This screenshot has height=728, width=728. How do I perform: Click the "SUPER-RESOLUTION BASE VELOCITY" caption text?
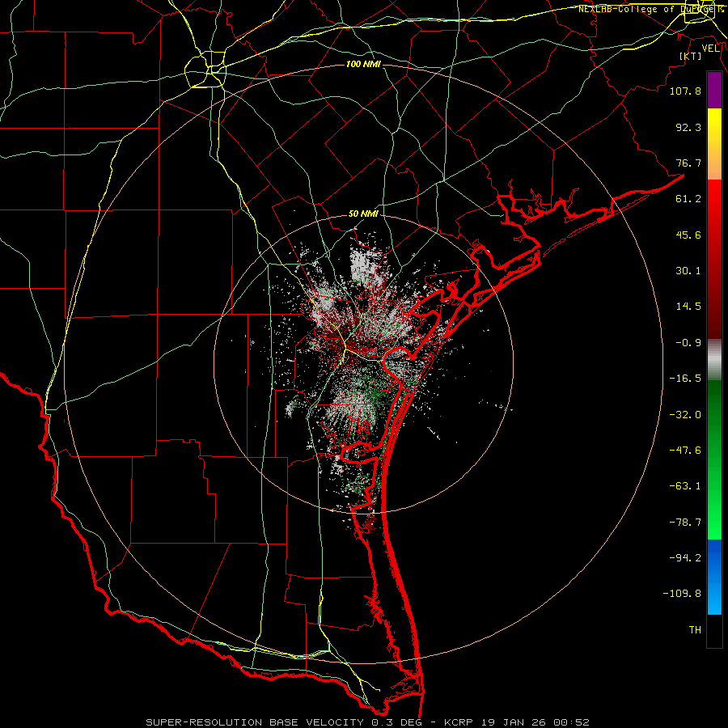coord(255,722)
